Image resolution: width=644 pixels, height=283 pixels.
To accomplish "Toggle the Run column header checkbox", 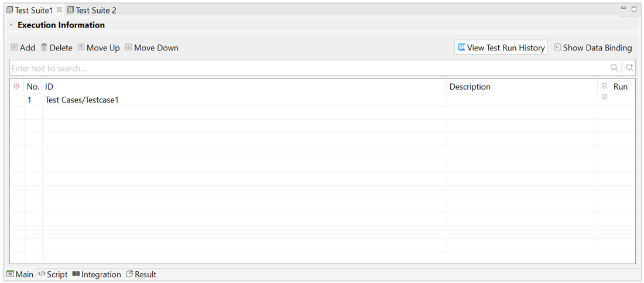I will coord(604,86).
